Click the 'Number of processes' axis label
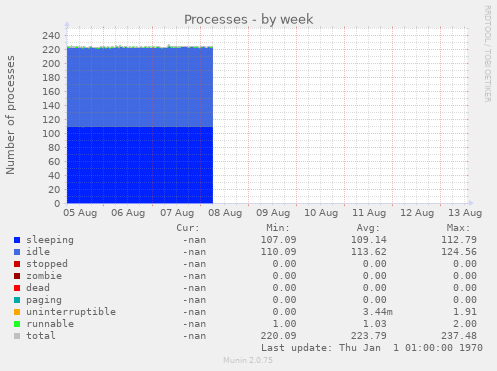This screenshot has width=497, height=371. [x=10, y=115]
